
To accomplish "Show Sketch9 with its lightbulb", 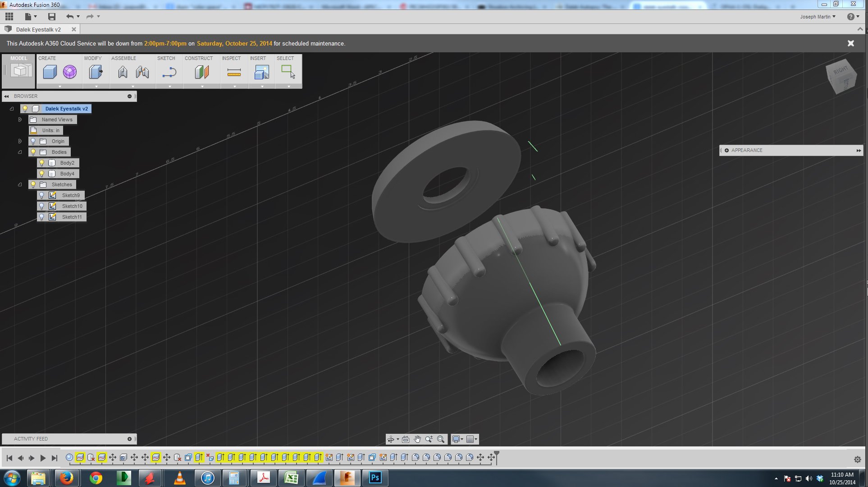I will [x=42, y=195].
